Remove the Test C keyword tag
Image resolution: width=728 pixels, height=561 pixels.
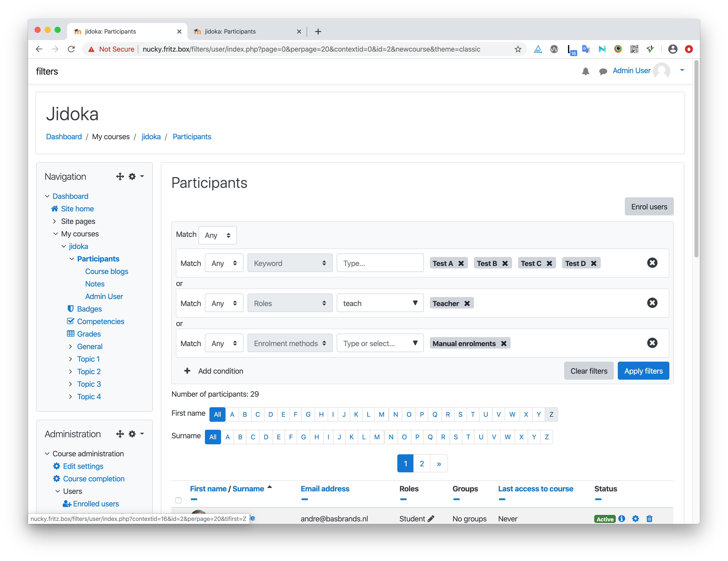549,263
